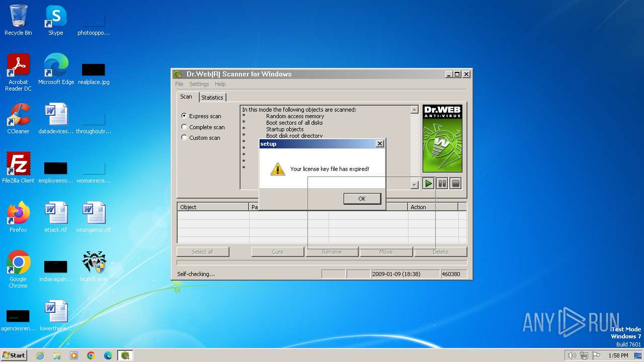Screen dimensions: 644x362
Task: Close the setup dialog with X
Action: click(380, 144)
